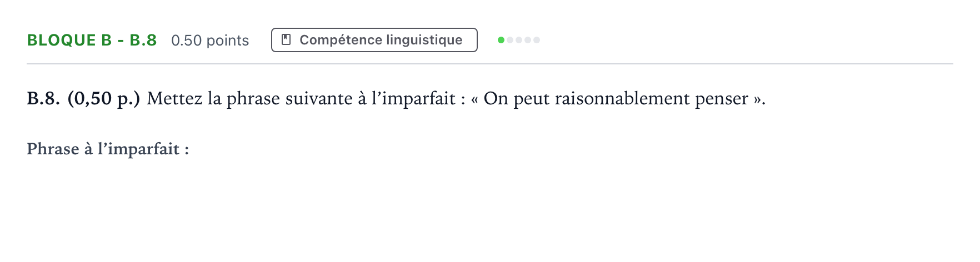Select the second grey difficulty dot

point(510,40)
